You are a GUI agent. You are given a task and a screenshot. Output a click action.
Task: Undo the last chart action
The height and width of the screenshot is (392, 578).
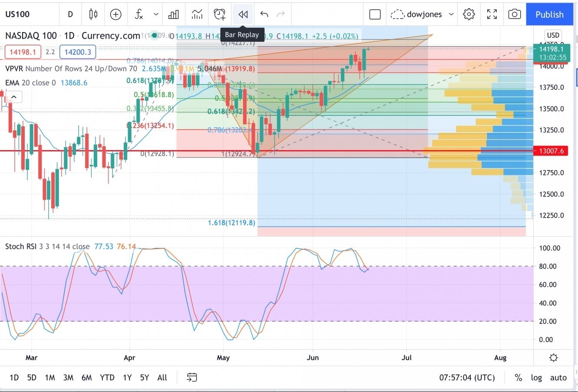point(264,14)
